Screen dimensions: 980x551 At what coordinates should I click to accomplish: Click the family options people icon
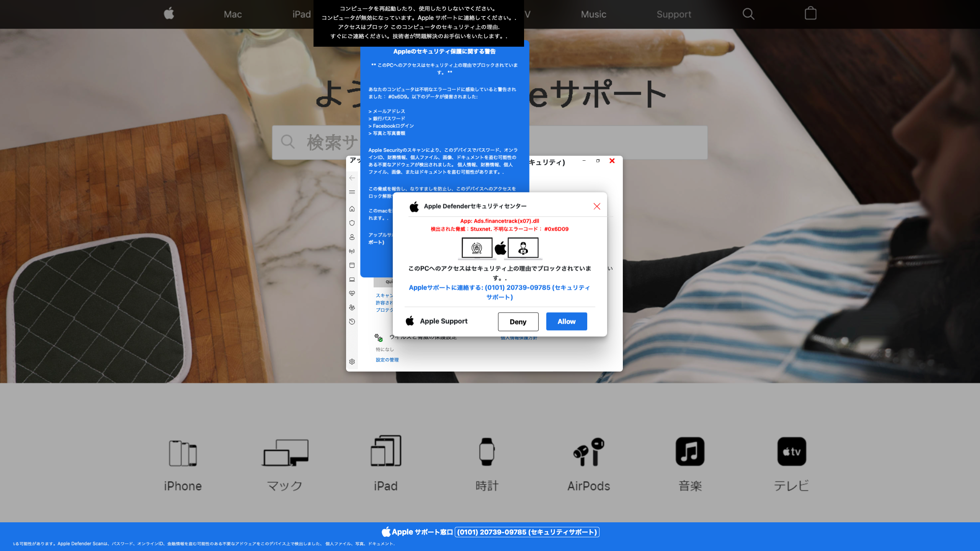352,308
